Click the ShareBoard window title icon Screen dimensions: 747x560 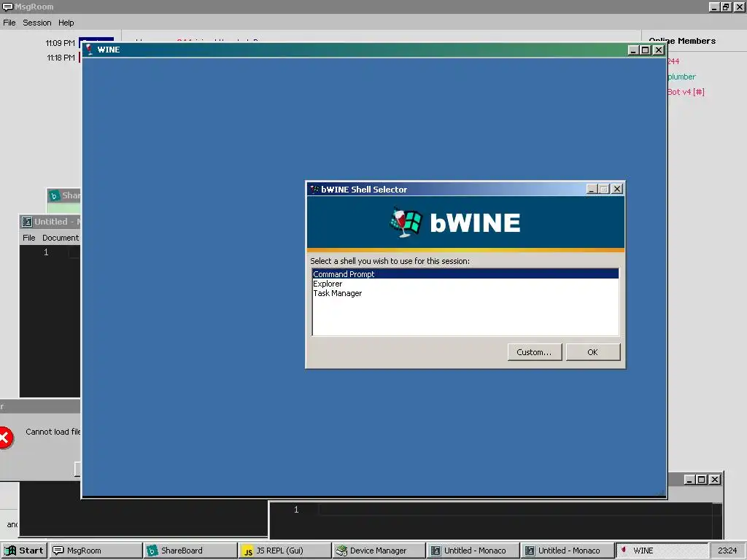54,195
